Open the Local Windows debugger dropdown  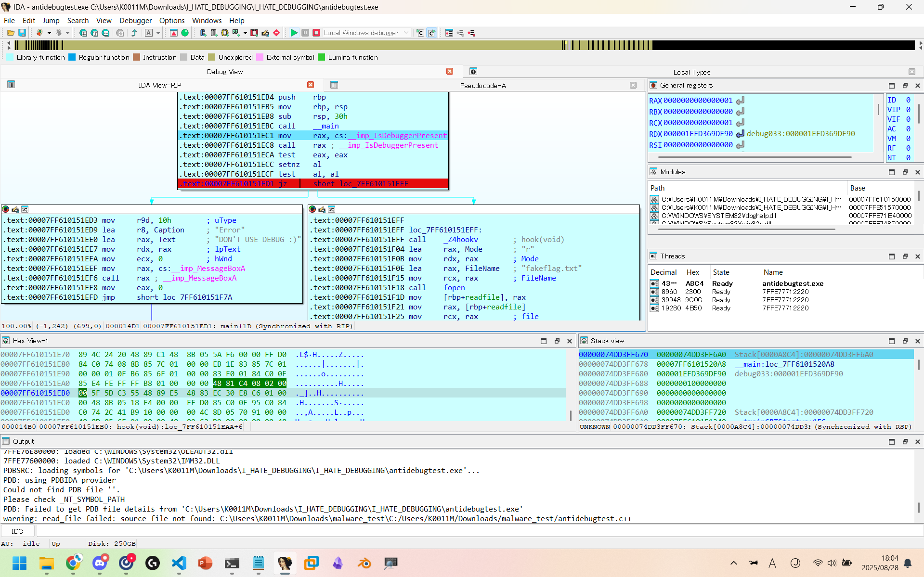[x=406, y=33]
